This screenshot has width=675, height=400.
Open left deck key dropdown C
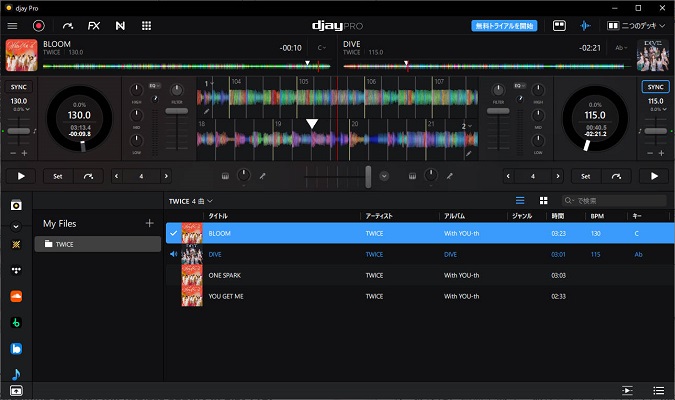pos(322,48)
